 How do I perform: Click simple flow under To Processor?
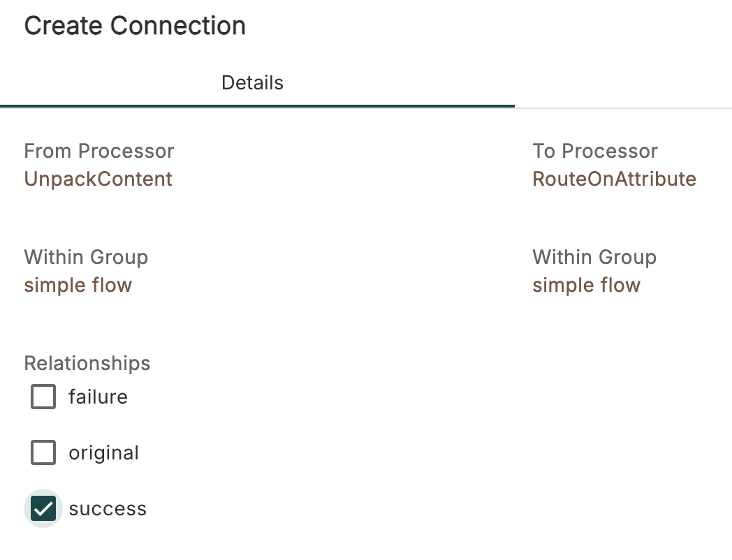586,286
